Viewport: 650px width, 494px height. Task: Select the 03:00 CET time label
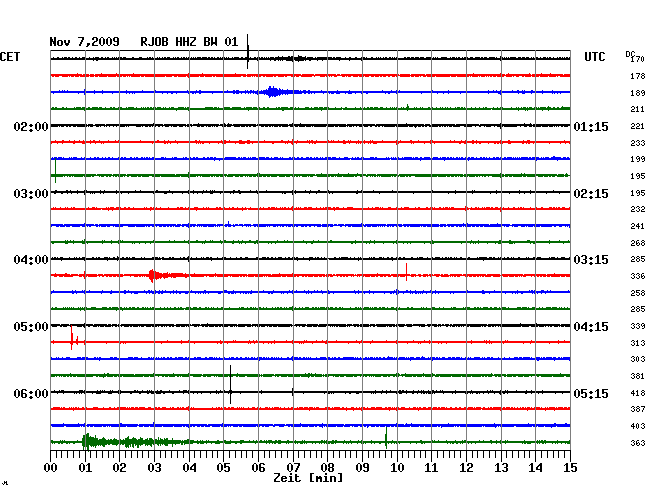tap(31, 194)
